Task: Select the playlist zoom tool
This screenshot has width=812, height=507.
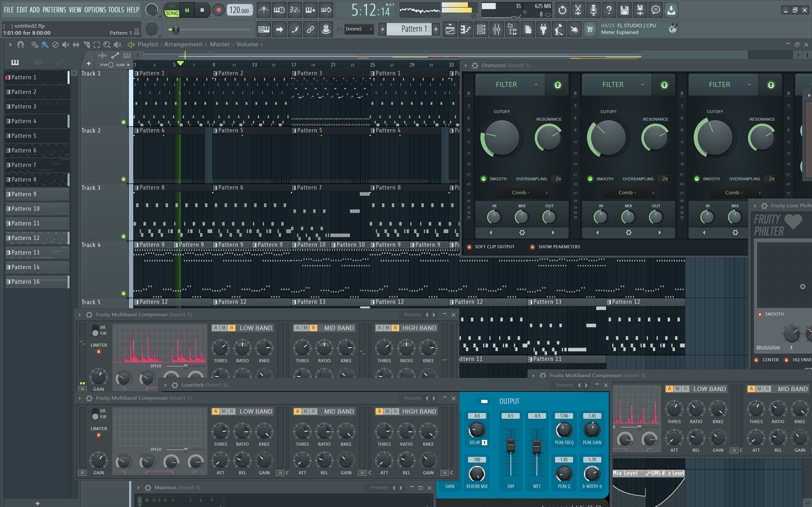Action: click(107, 44)
